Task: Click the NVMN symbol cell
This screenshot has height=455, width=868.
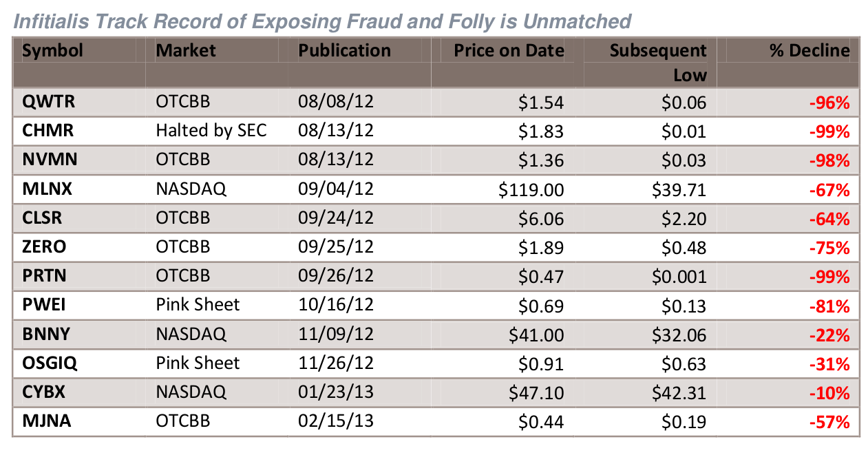Action: [50, 160]
